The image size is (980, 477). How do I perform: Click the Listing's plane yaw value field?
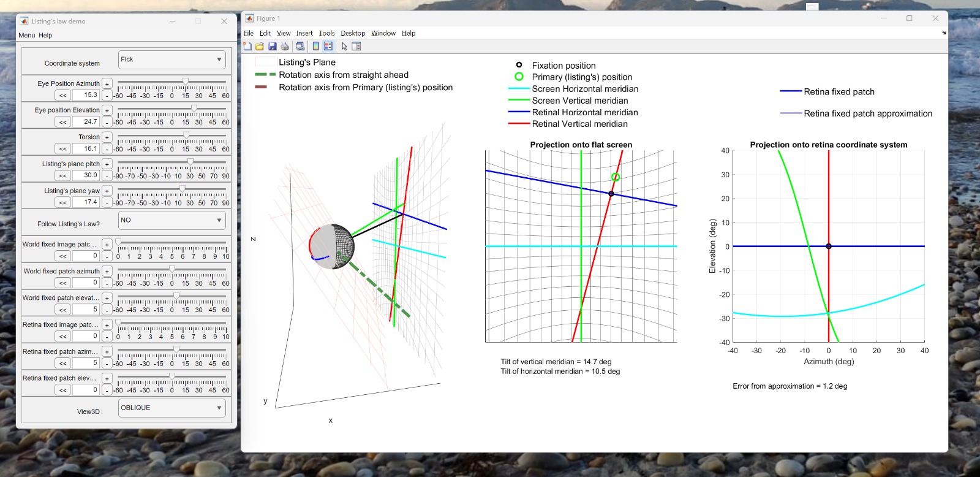click(x=85, y=202)
